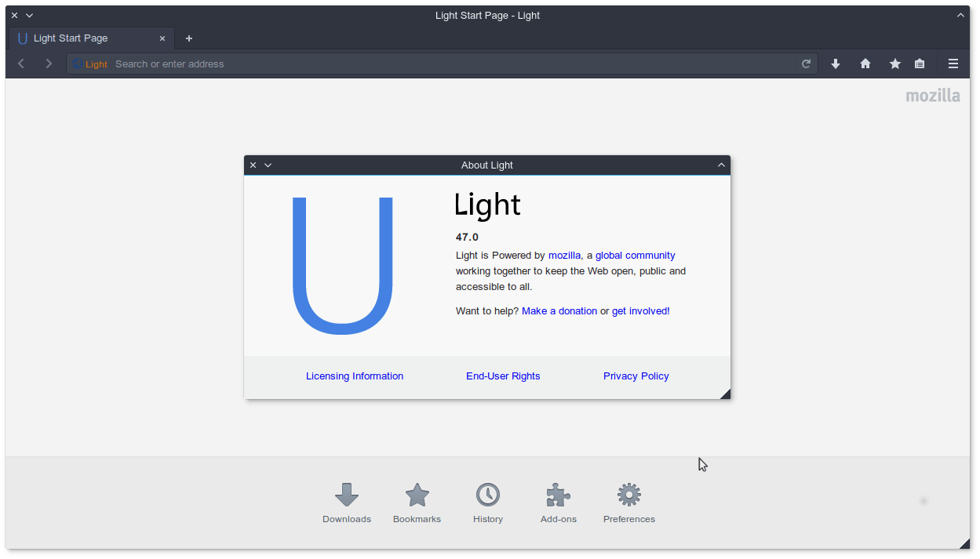Open the Bookmarks star shortcut
Viewport: 980px width, 559px height.
417,503
